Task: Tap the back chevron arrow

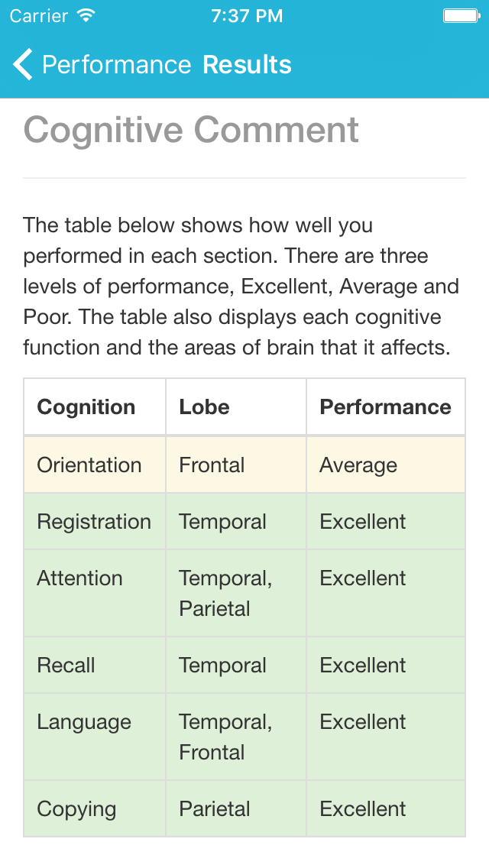Action: [x=23, y=65]
